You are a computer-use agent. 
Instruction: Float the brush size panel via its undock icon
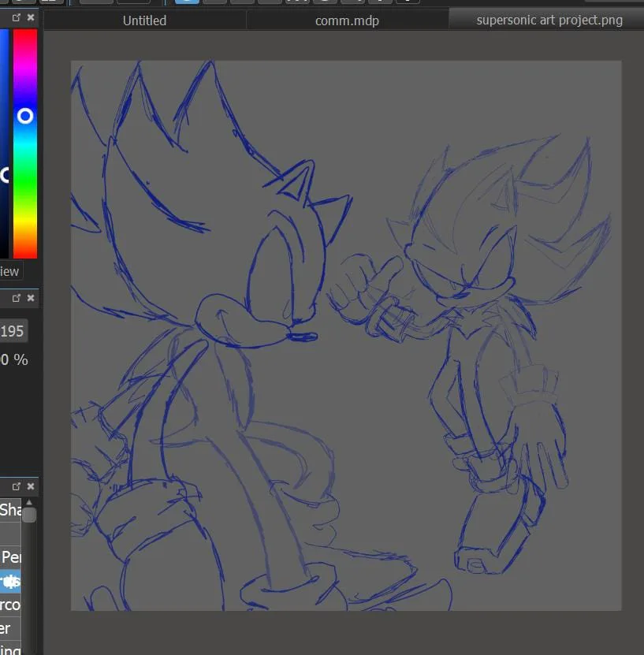(17, 298)
